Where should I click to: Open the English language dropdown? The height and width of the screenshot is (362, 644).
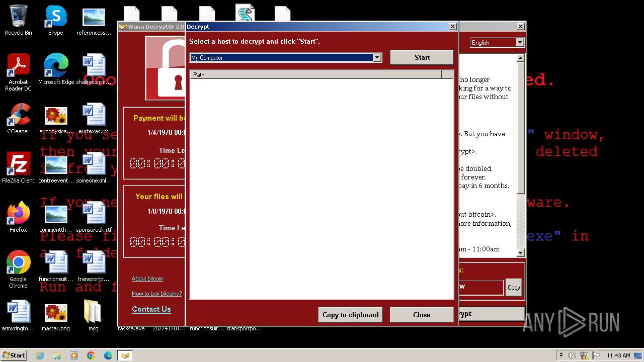point(520,42)
